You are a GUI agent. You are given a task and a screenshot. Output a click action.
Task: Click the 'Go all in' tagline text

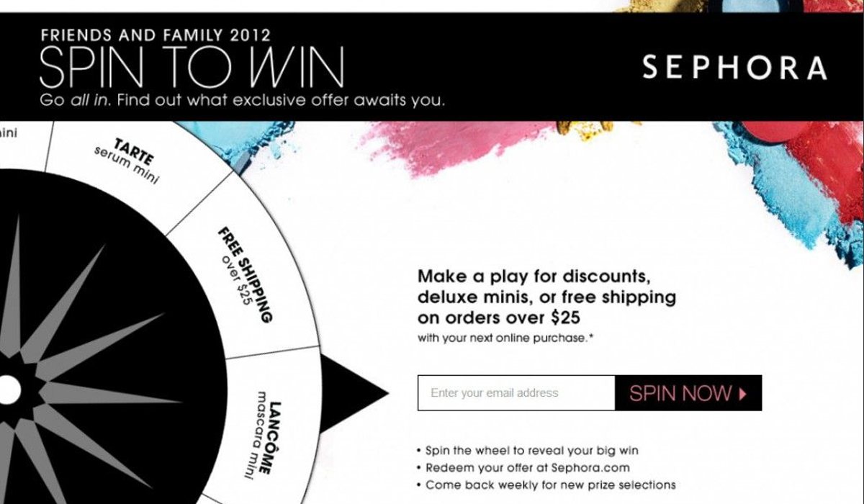coord(243,101)
